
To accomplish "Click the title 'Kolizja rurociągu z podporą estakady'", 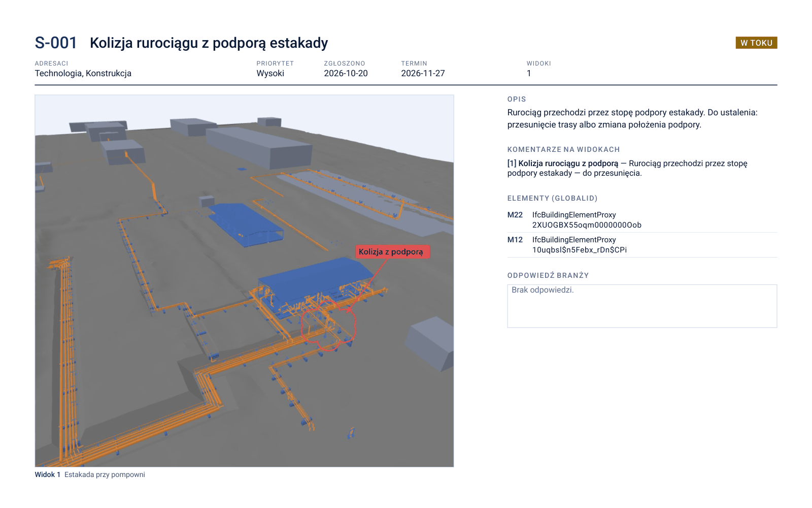I will click(209, 43).
